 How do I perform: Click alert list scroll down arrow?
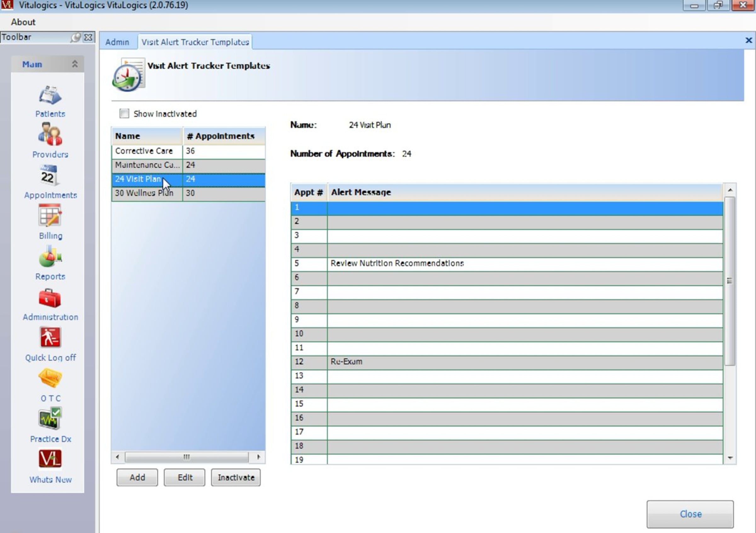[x=730, y=458]
